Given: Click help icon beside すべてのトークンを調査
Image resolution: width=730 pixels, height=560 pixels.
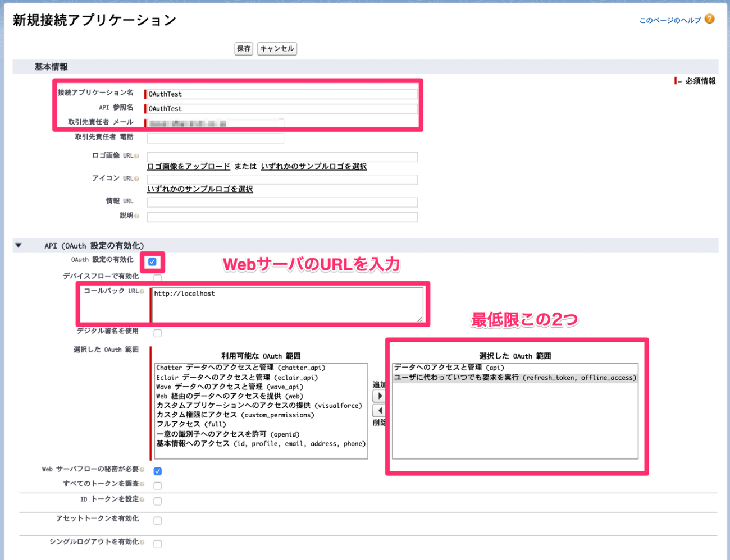Looking at the screenshot, I should [x=142, y=484].
